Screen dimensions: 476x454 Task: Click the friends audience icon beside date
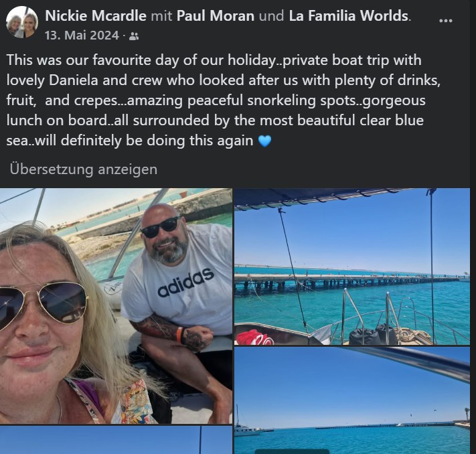tap(134, 35)
